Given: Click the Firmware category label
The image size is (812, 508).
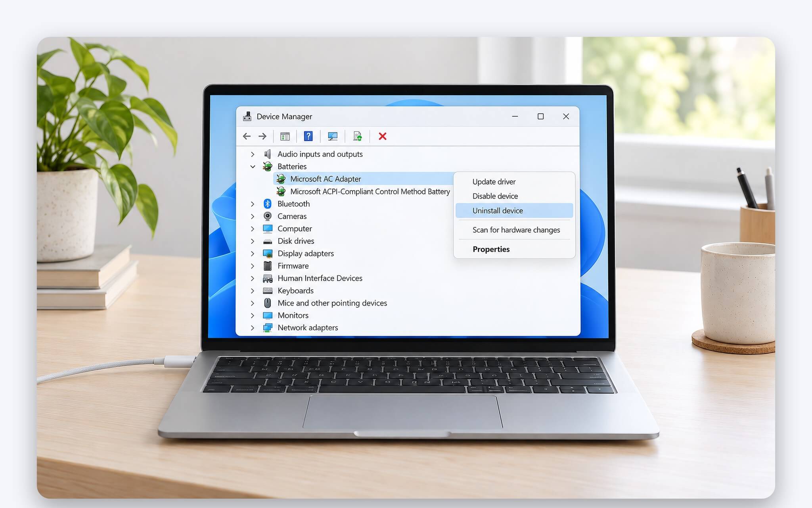Looking at the screenshot, I should (293, 266).
